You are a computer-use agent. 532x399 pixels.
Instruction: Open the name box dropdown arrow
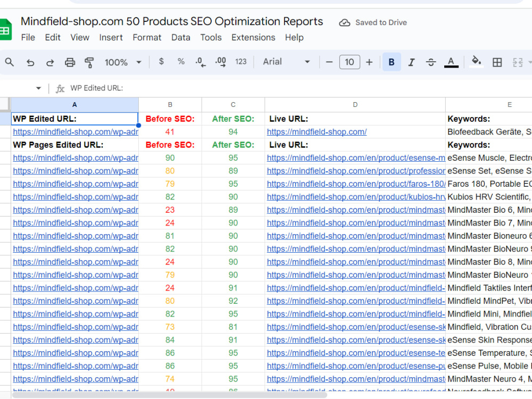click(38, 88)
